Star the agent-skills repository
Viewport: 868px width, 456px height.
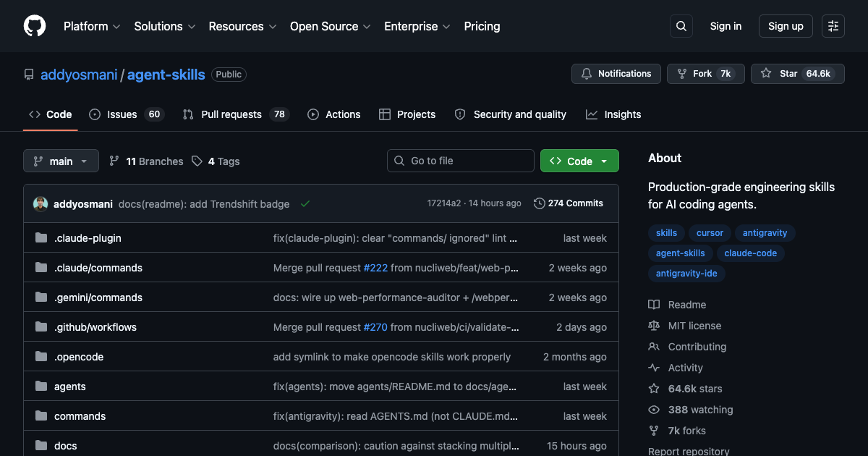[797, 74]
